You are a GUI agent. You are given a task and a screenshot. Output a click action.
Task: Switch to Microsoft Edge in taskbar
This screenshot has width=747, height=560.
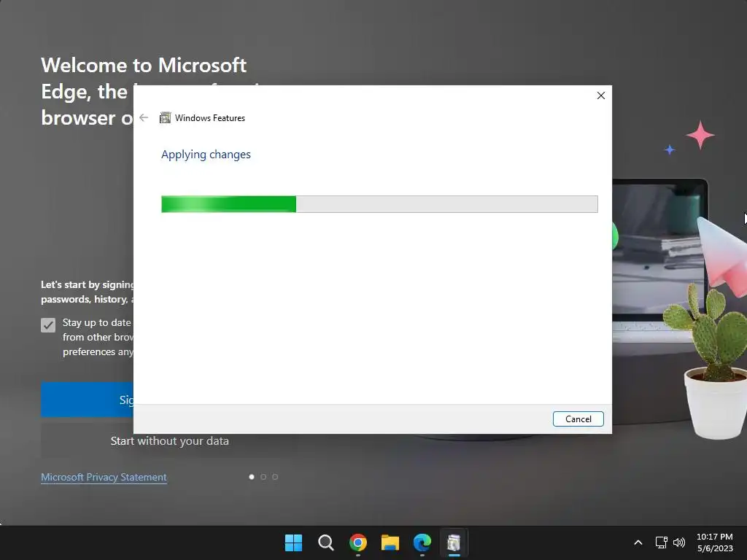pos(422,542)
